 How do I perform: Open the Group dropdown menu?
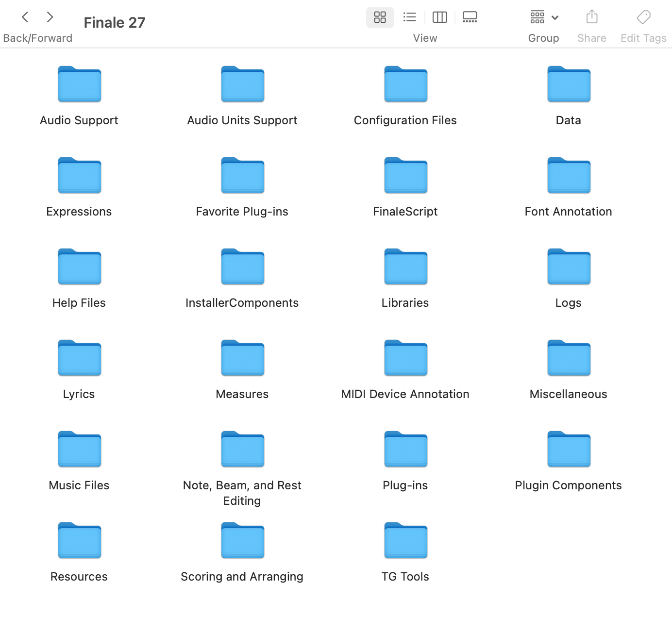543,17
